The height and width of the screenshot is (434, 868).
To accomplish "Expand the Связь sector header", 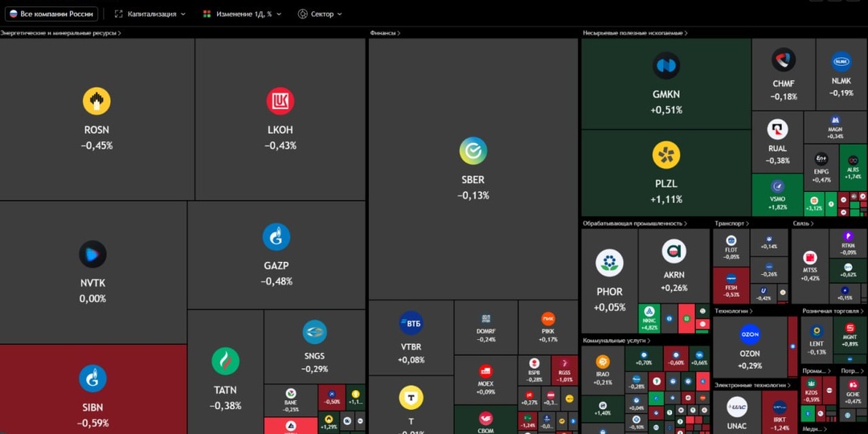I will click(803, 223).
